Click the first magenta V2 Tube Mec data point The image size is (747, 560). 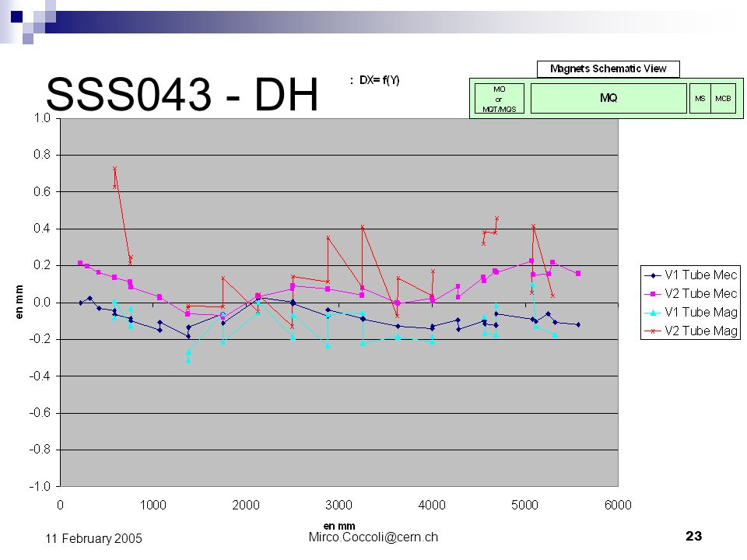(x=80, y=263)
